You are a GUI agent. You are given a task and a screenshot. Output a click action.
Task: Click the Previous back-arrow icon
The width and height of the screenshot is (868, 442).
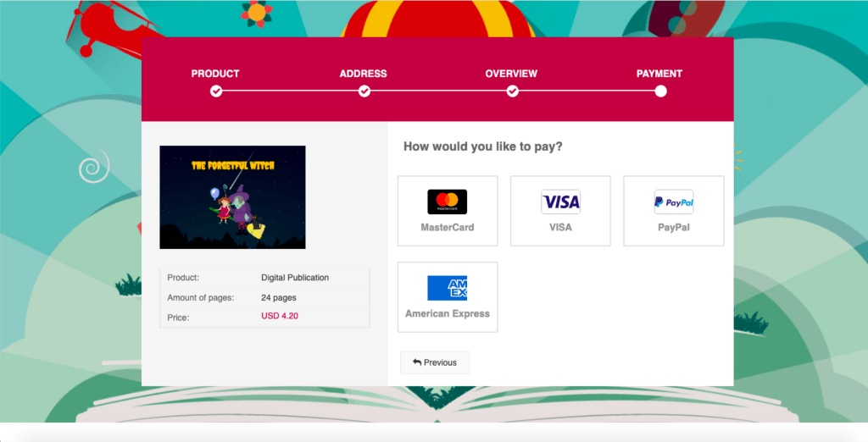point(417,362)
